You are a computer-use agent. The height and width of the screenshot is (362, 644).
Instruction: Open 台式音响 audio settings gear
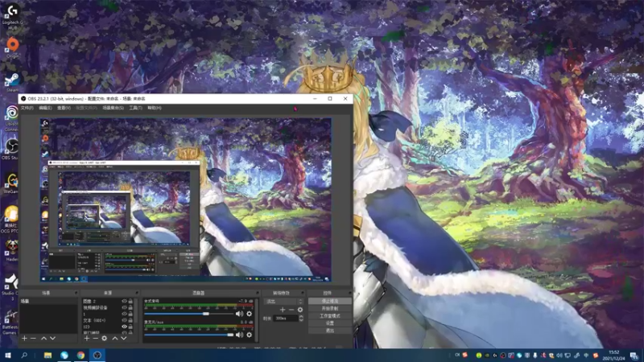pos(250,314)
